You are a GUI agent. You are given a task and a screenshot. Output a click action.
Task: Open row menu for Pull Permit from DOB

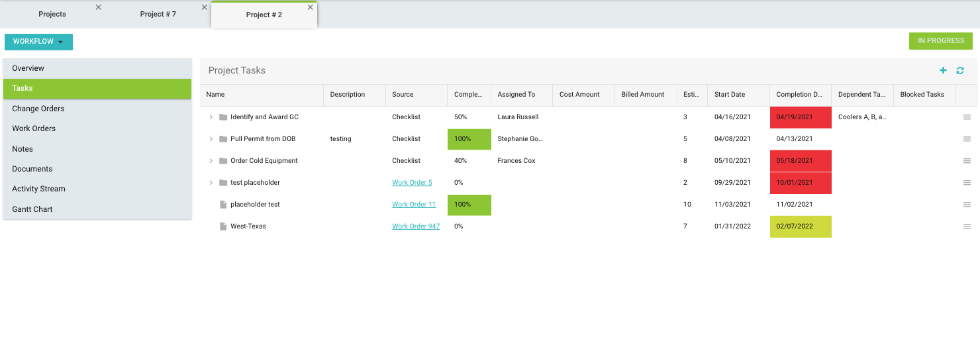pyautogui.click(x=966, y=139)
